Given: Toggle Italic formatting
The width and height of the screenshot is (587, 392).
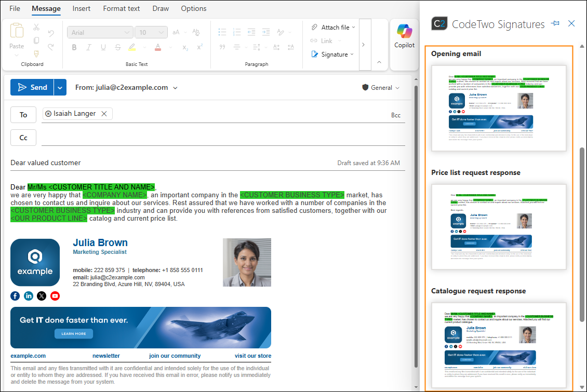Looking at the screenshot, I should (89, 47).
